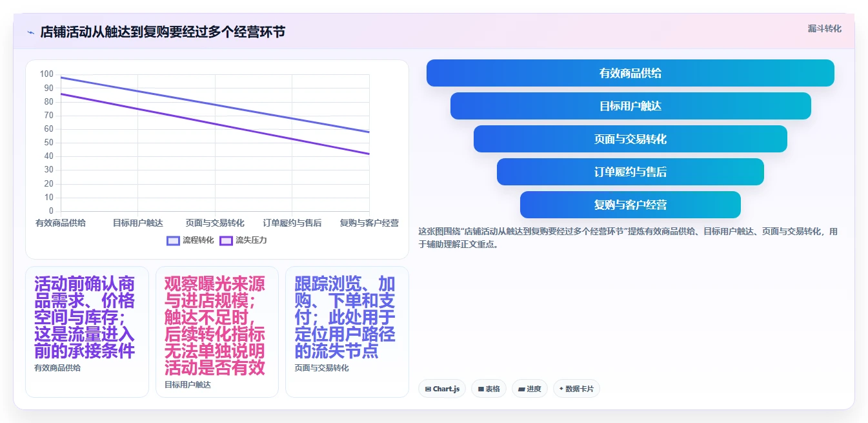Screen dimensions: 868x423
Task: Open the card about 活动前确认商品需求
Action: (x=87, y=332)
